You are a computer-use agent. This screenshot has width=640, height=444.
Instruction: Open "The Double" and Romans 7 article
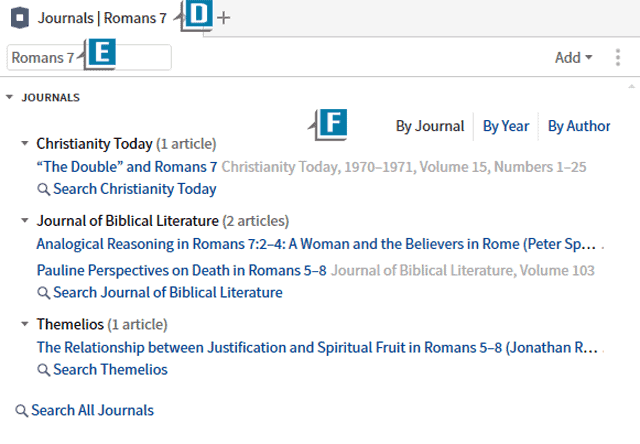(x=127, y=167)
